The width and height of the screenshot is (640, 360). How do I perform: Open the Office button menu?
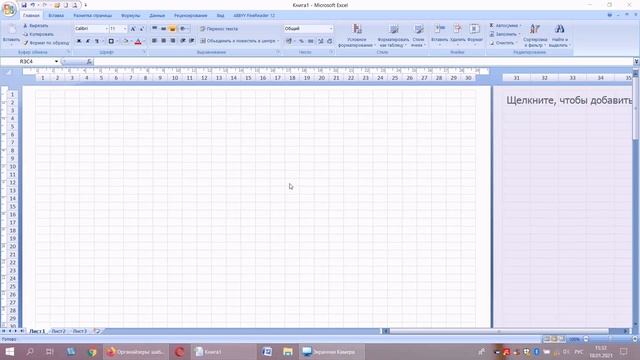(x=9, y=9)
